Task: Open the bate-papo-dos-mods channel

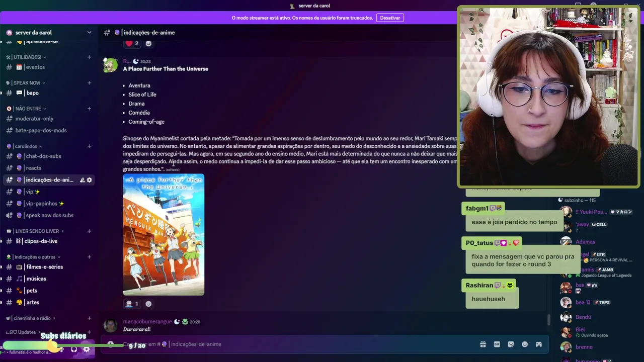Action: coord(48,131)
